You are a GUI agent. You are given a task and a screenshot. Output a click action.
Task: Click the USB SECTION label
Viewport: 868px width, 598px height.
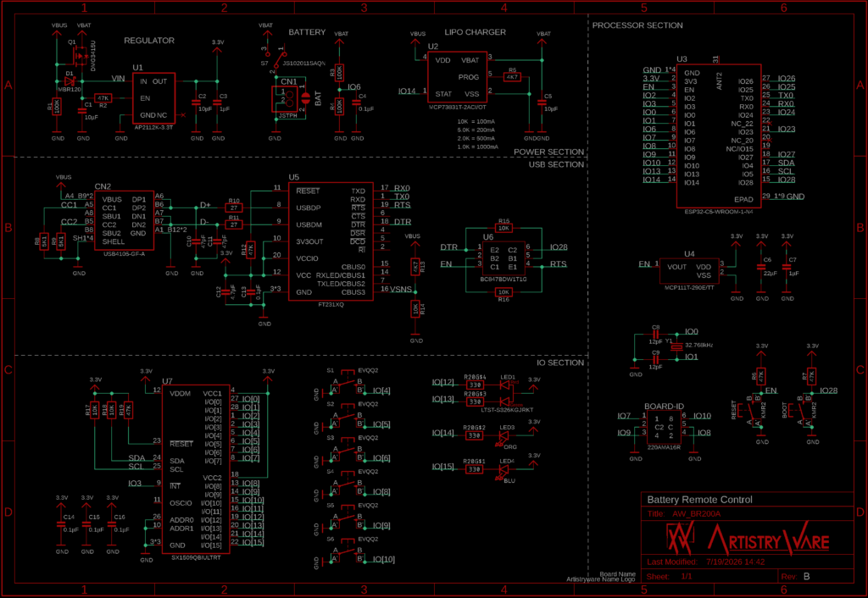tap(556, 164)
